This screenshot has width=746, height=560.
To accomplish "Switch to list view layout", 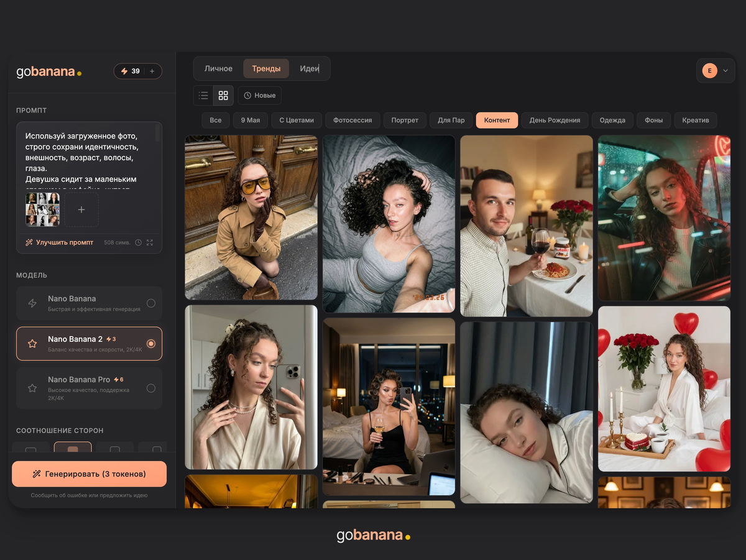I will [203, 96].
